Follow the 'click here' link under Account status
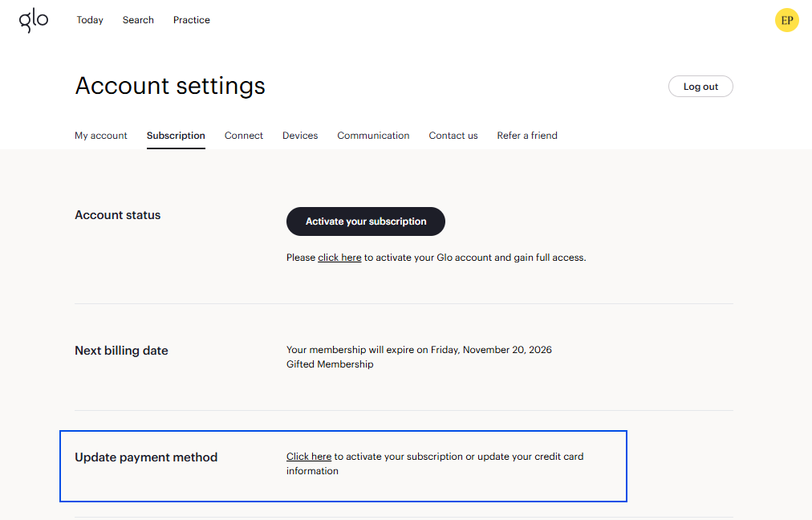Viewport: 812px width, 520px height. tap(339, 258)
